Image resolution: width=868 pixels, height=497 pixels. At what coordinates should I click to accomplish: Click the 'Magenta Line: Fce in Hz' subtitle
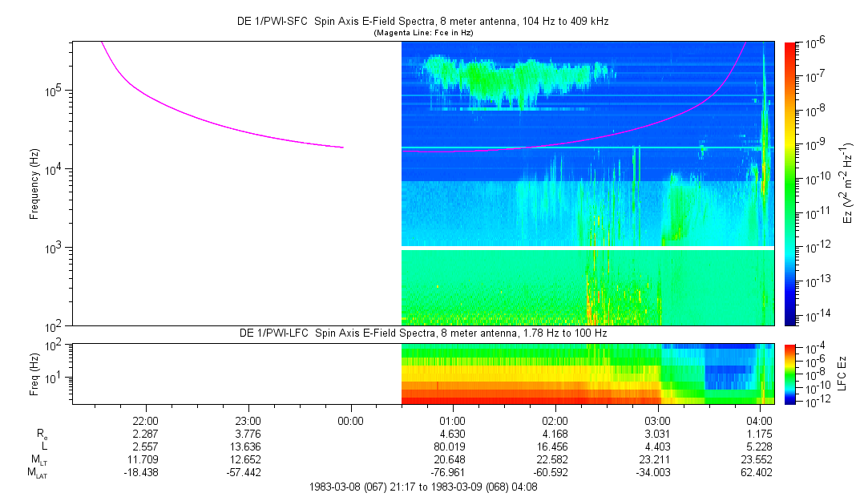pyautogui.click(x=422, y=33)
